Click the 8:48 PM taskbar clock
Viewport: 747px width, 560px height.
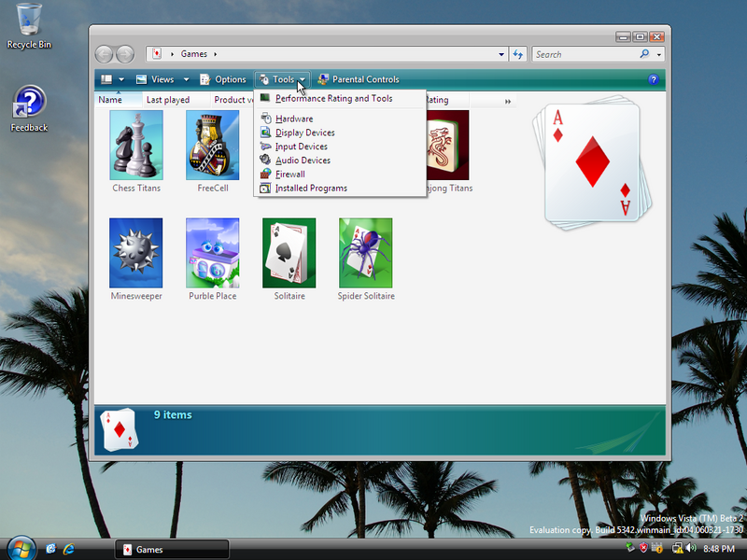tap(719, 549)
